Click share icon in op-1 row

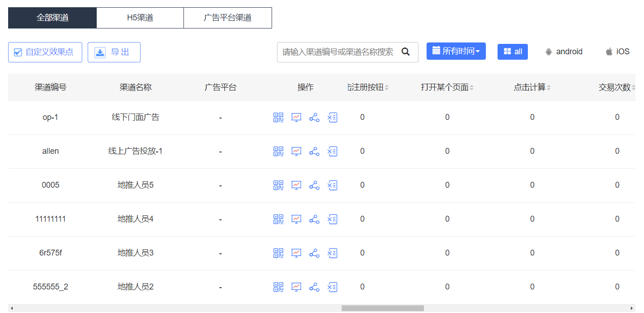[x=314, y=118]
